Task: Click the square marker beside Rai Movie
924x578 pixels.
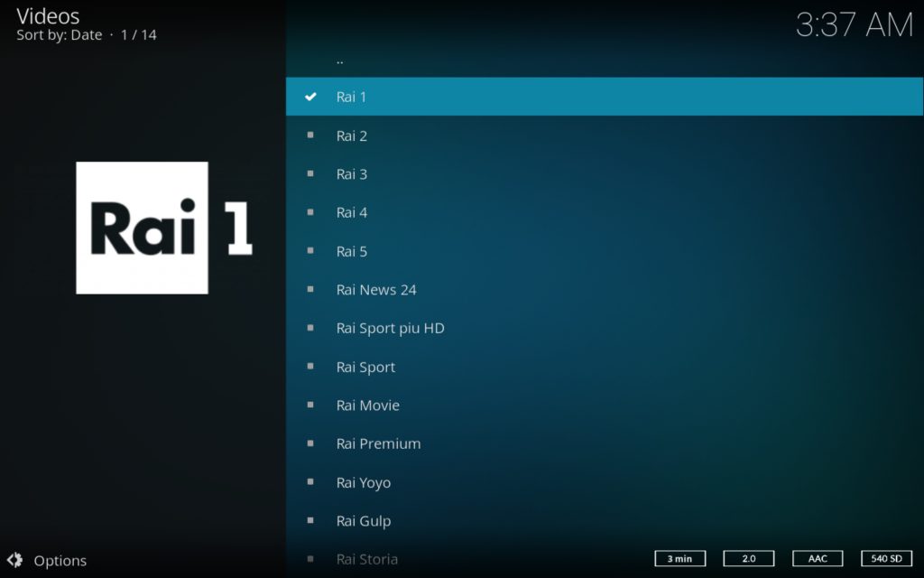Action: tap(311, 406)
